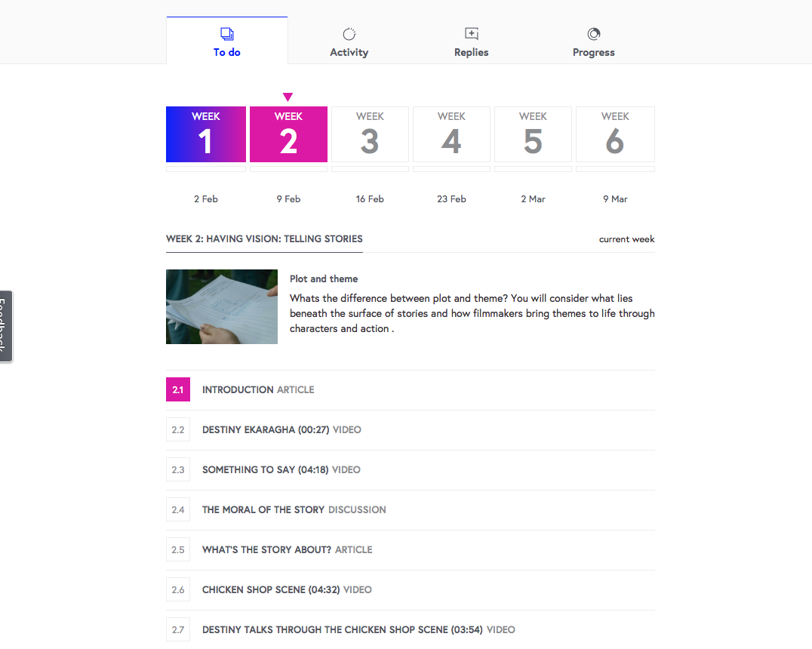The image size is (812, 649).
Task: Click the Activity circular icon
Action: [x=349, y=34]
